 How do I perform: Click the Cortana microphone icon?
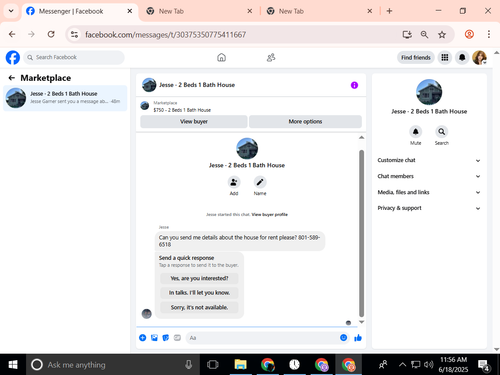tap(188, 365)
